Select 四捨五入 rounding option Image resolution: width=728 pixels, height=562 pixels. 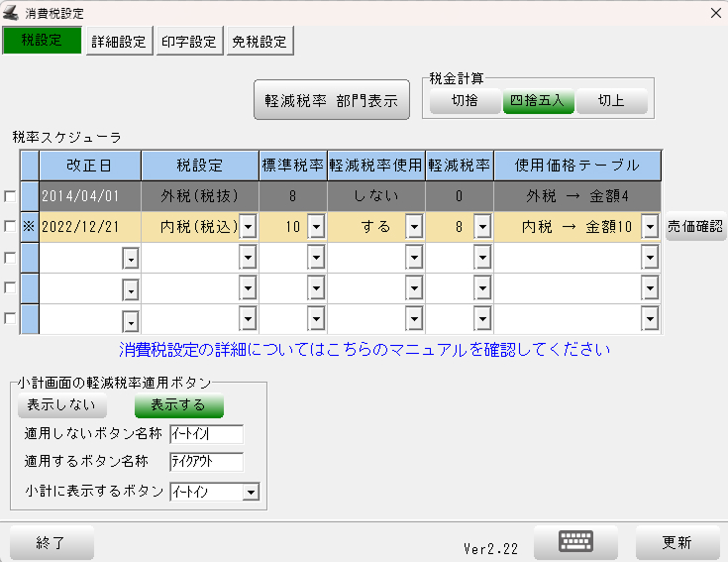click(x=538, y=101)
